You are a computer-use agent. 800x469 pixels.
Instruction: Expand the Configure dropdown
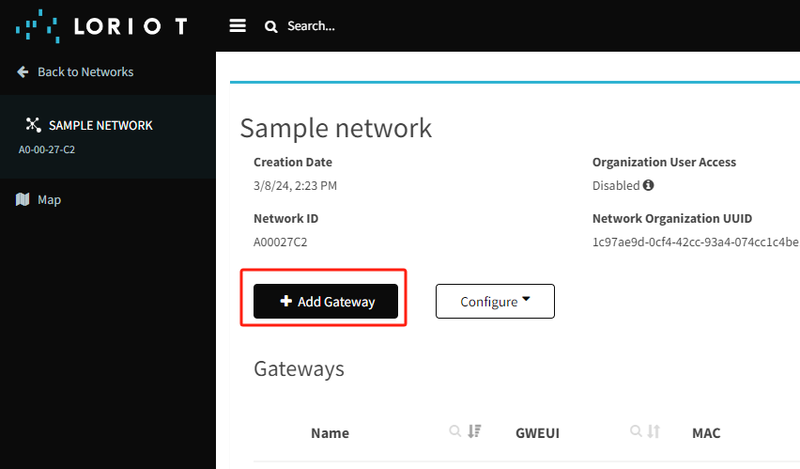[495, 301]
